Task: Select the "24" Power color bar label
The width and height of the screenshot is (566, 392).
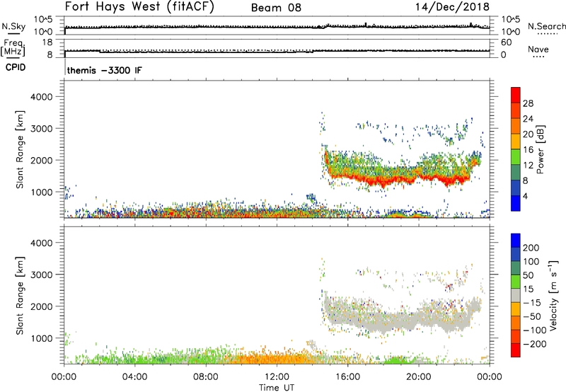Action: click(x=528, y=119)
